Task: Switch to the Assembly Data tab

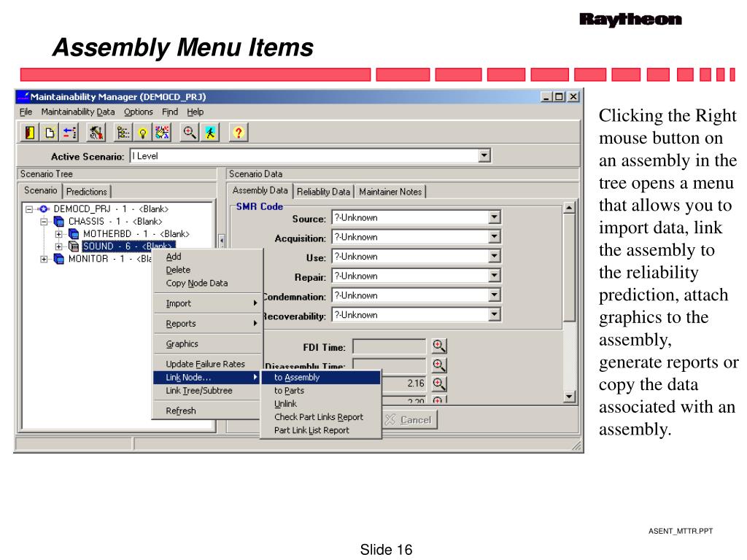Action: (260, 190)
